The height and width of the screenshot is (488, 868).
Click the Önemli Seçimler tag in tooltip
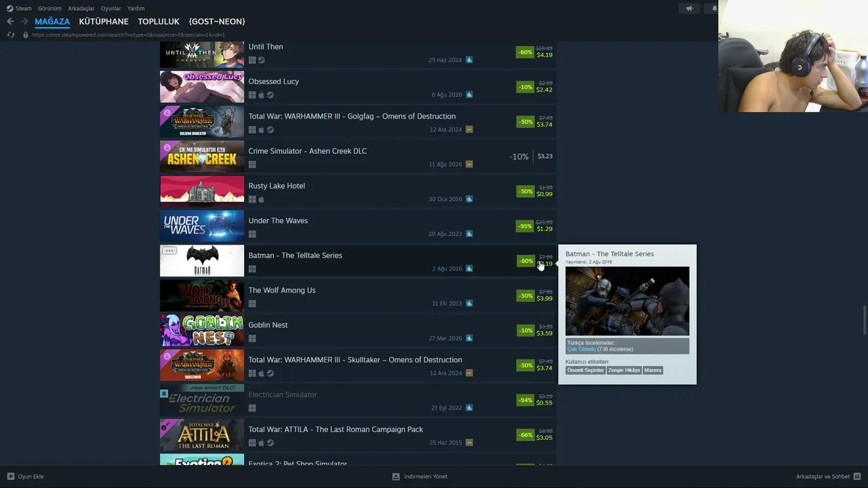tap(585, 370)
